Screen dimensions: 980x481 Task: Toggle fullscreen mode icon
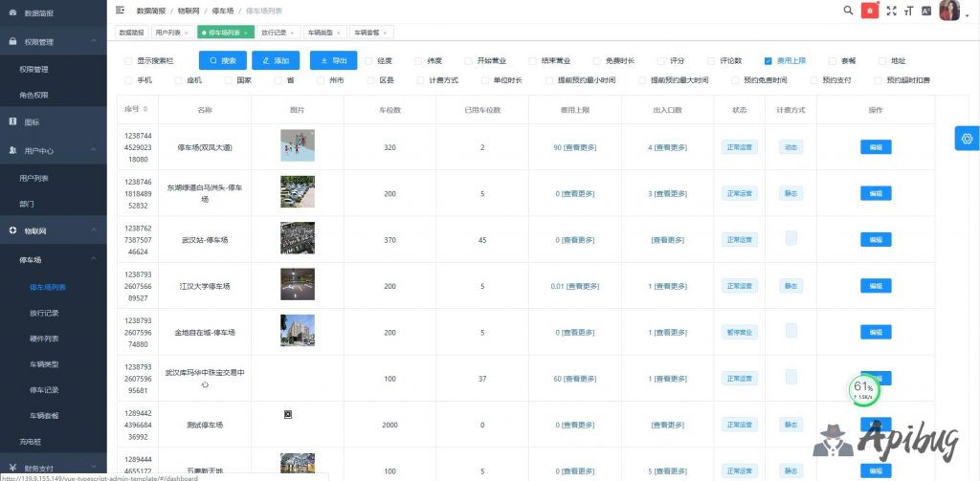(x=892, y=11)
